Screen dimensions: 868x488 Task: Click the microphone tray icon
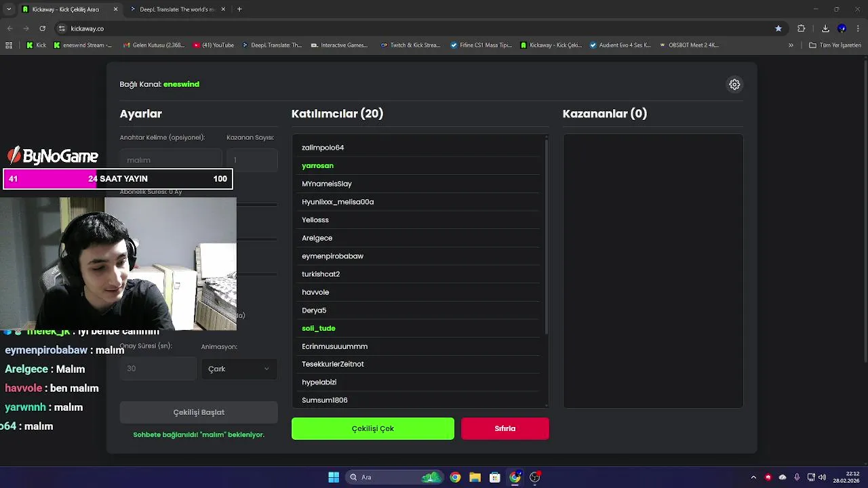point(797,477)
